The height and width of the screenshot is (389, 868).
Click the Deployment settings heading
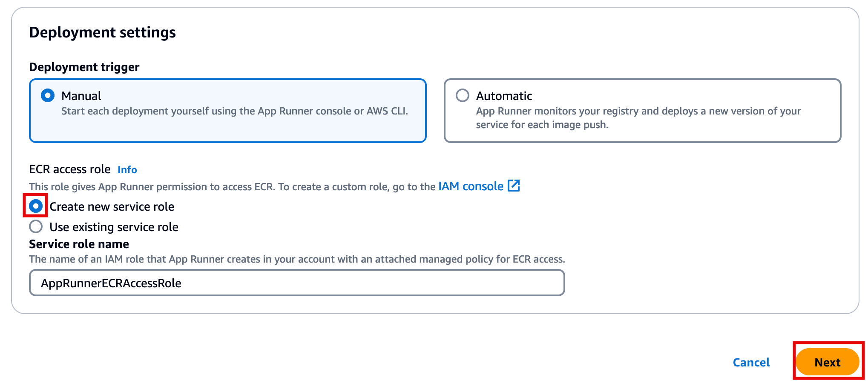(x=103, y=33)
